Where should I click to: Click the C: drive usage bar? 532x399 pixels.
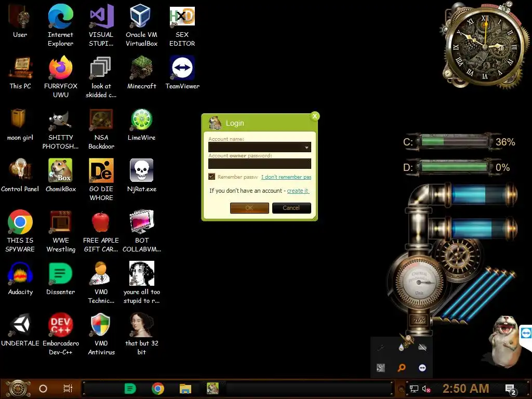pos(454,141)
